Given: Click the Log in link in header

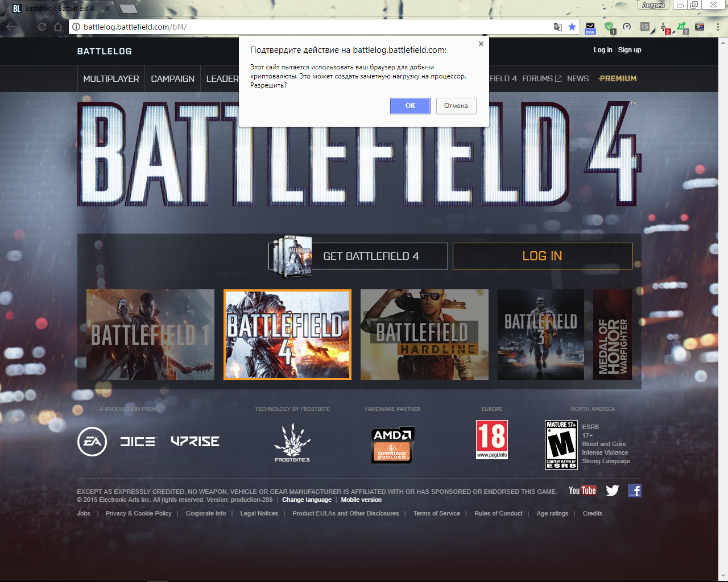Looking at the screenshot, I should pos(603,50).
